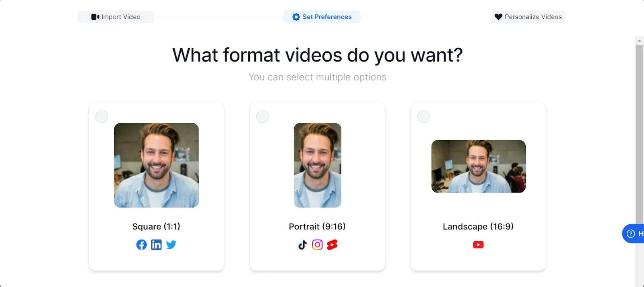The height and width of the screenshot is (287, 644).
Task: Click the TikTok icon under Portrait
Action: tap(302, 244)
